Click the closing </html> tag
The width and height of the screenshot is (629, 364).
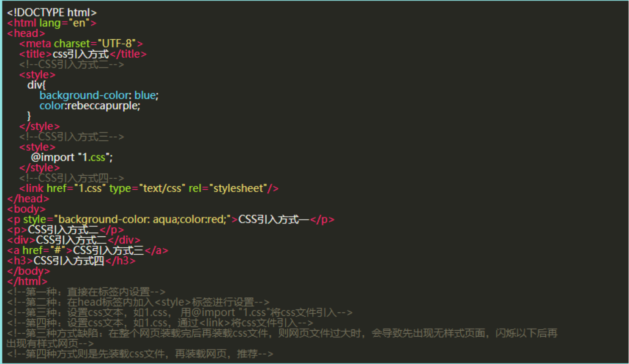tap(27, 281)
